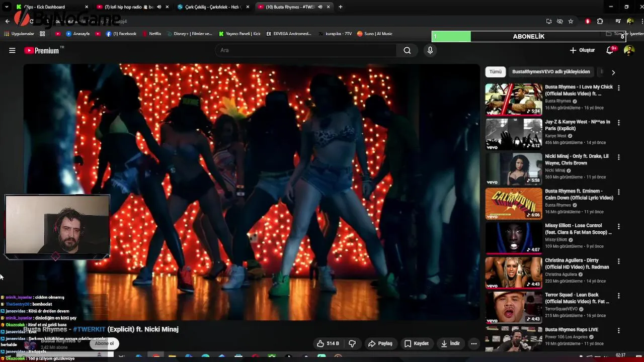Select BustaRhymesVEVO adlı yükleyiciden chip
The width and height of the screenshot is (644, 362).
(x=551, y=72)
